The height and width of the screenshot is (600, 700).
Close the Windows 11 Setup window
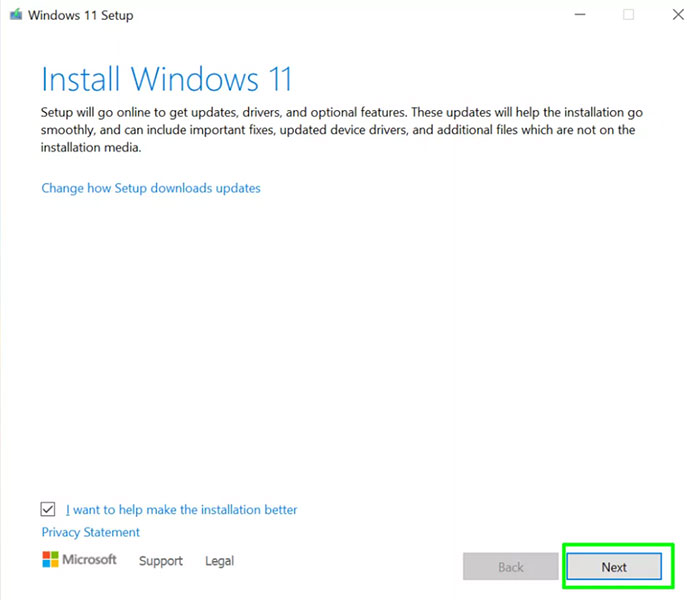[x=678, y=15]
